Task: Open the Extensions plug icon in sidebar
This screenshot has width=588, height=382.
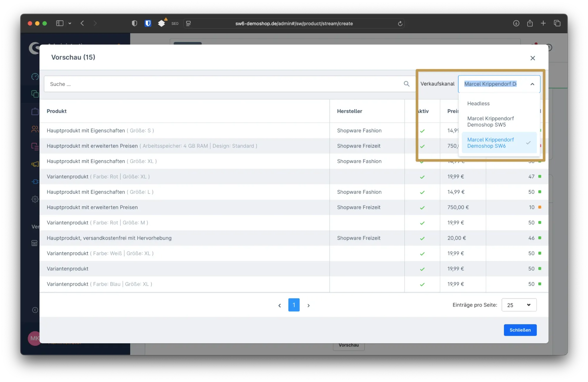Action: (x=35, y=182)
